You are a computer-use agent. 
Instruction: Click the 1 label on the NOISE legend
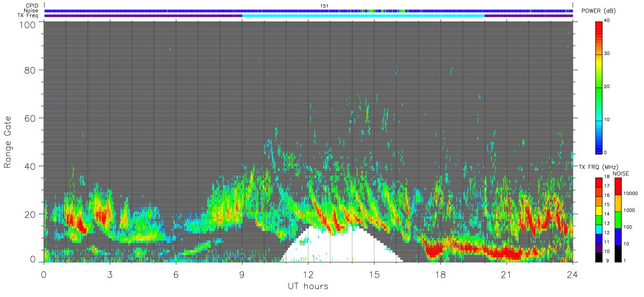[625, 260]
